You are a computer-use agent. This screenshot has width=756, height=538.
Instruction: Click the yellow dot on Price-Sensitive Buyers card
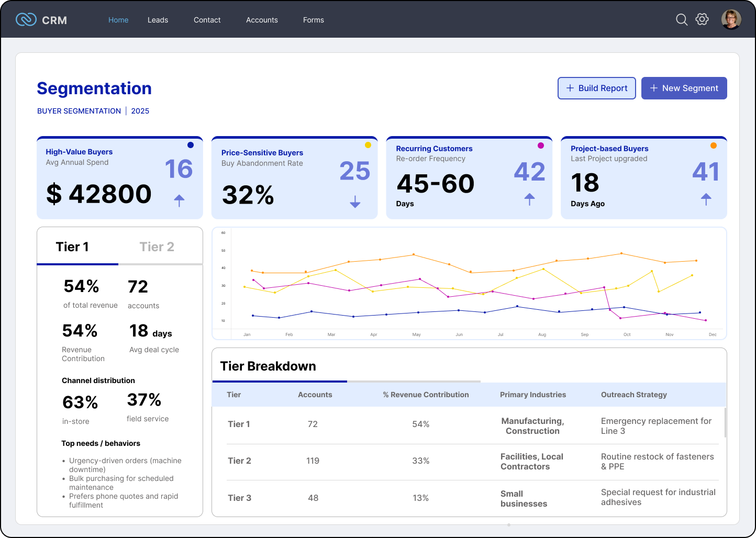(x=368, y=145)
